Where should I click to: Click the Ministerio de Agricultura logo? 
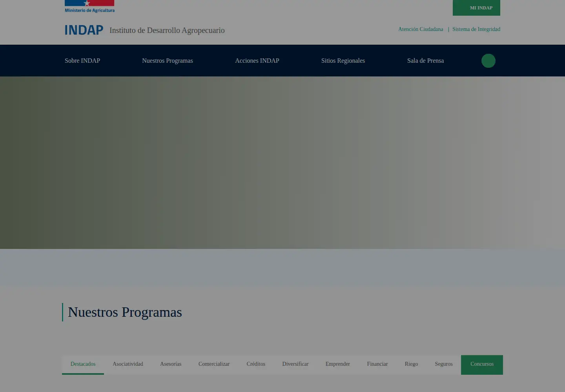click(x=89, y=7)
